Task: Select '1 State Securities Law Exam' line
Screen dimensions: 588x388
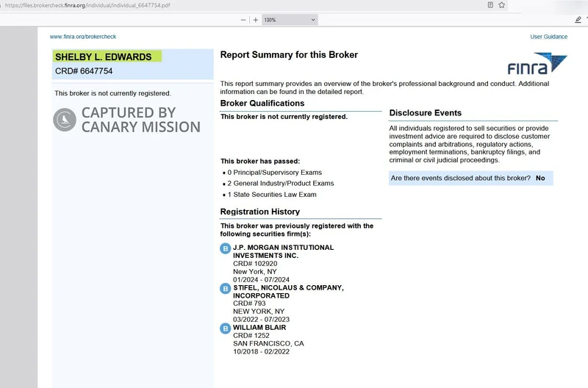Action: pyautogui.click(x=272, y=195)
